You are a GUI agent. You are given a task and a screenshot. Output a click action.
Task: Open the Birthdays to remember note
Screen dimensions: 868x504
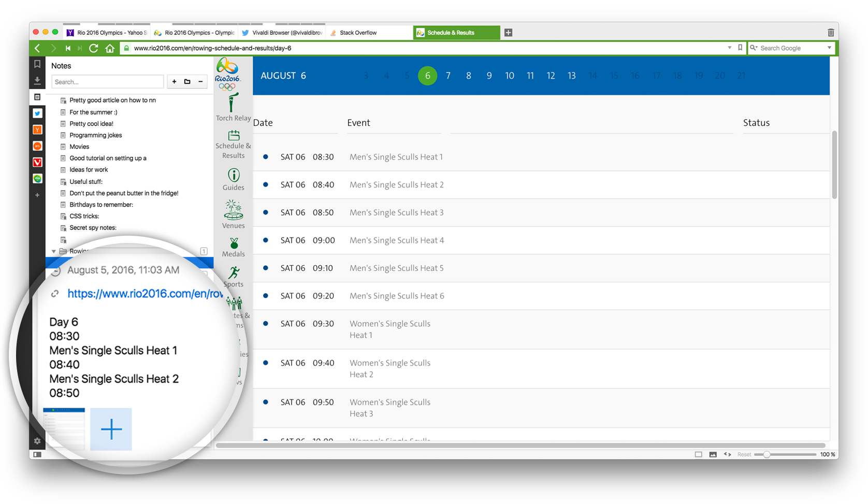102,205
